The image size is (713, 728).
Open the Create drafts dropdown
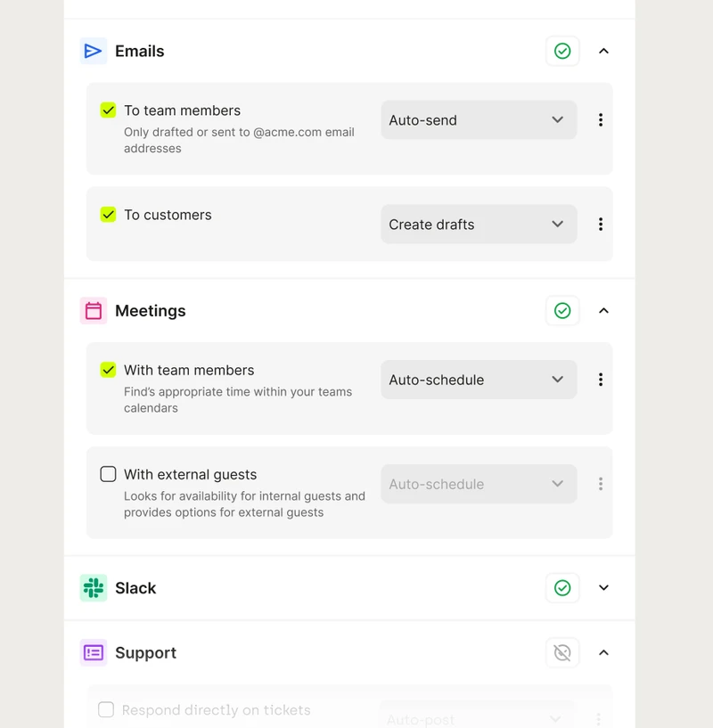click(x=479, y=225)
